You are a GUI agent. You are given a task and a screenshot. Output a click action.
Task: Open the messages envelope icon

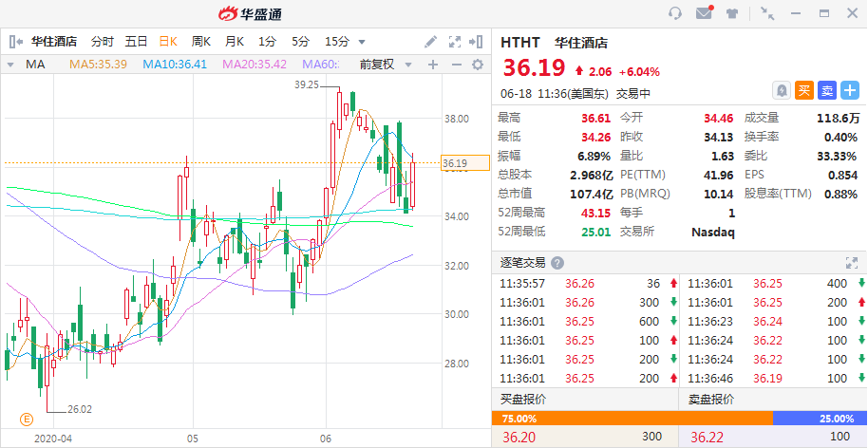click(704, 13)
